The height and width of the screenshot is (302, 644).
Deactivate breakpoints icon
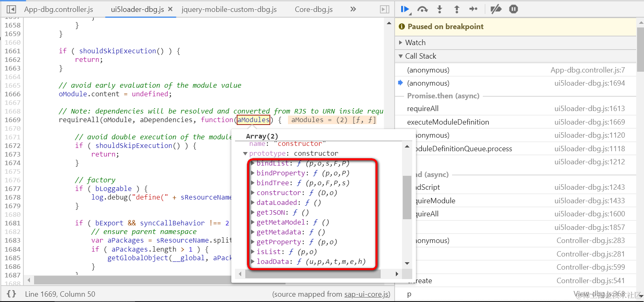496,9
